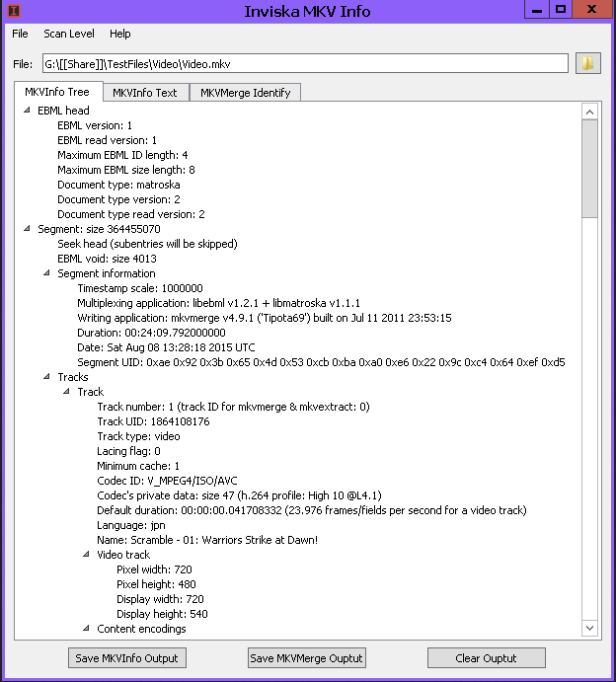Switch to the MKVInfo Text tab
The height and width of the screenshot is (682, 616).
coord(145,92)
